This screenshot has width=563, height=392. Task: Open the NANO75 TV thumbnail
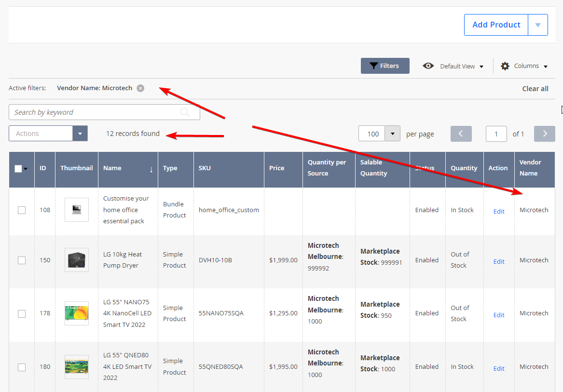pyautogui.click(x=77, y=313)
